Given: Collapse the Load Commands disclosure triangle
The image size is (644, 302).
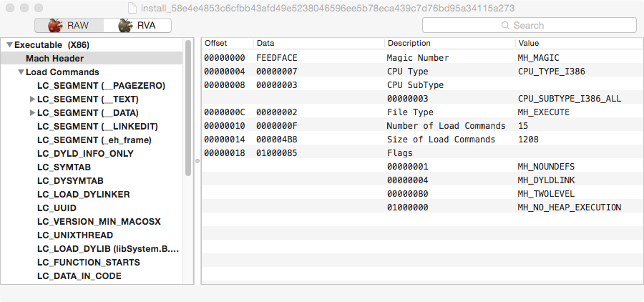Looking at the screenshot, I should [21, 72].
